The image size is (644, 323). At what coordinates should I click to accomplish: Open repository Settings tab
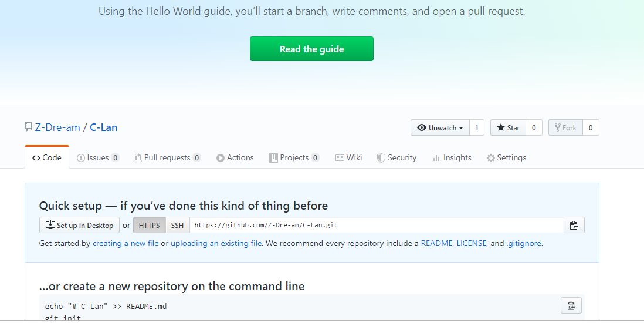(x=506, y=157)
